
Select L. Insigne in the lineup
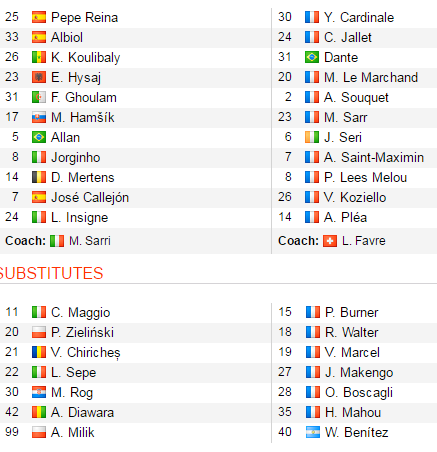[x=80, y=218]
